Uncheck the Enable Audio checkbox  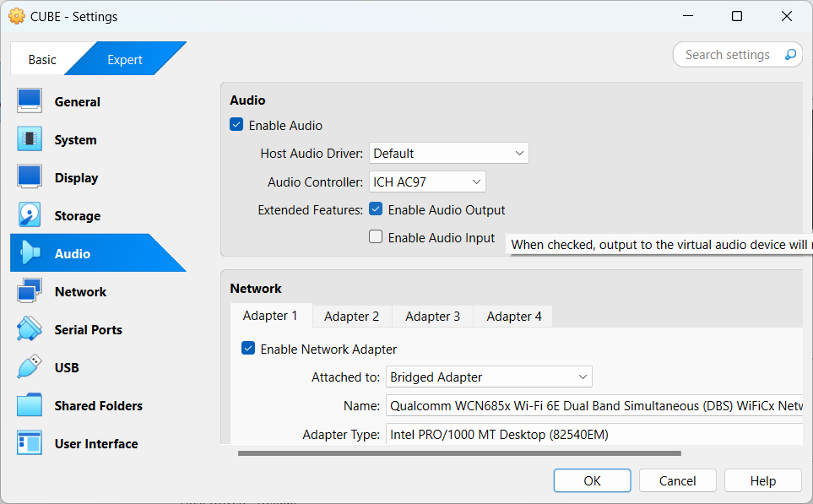[x=237, y=125]
